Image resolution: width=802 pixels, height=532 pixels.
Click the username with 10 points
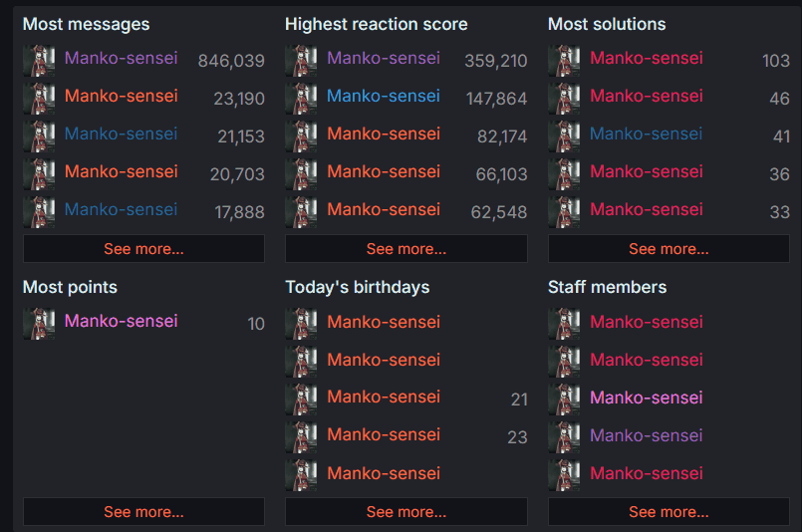(122, 321)
